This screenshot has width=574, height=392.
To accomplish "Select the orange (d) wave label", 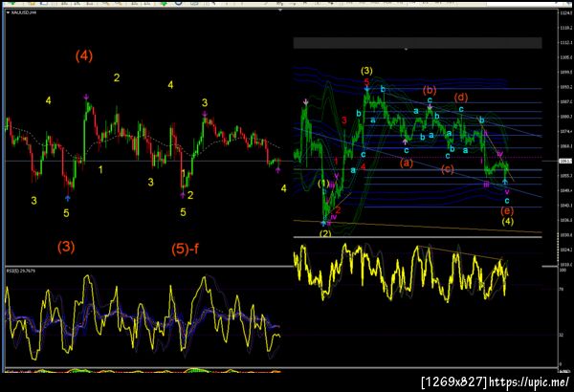I will click(x=461, y=98).
